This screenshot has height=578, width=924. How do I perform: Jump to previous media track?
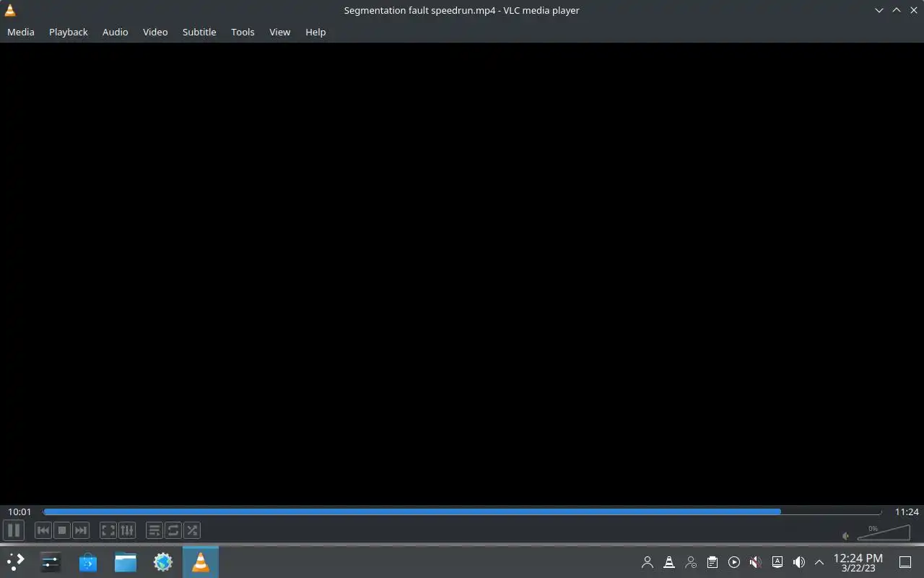click(43, 530)
